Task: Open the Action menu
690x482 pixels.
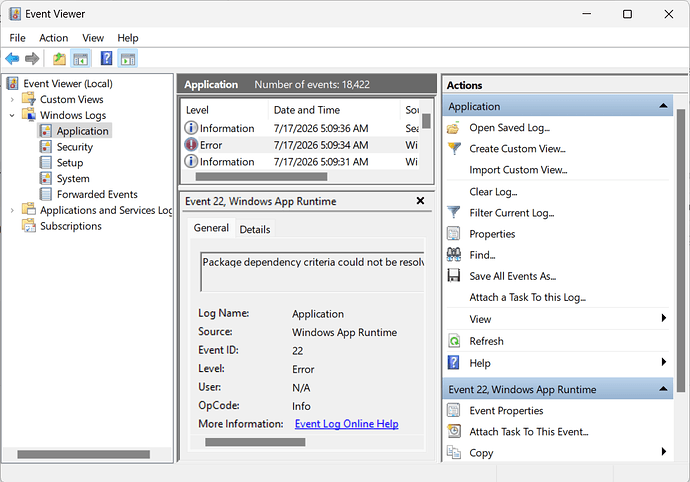Action: coord(54,38)
